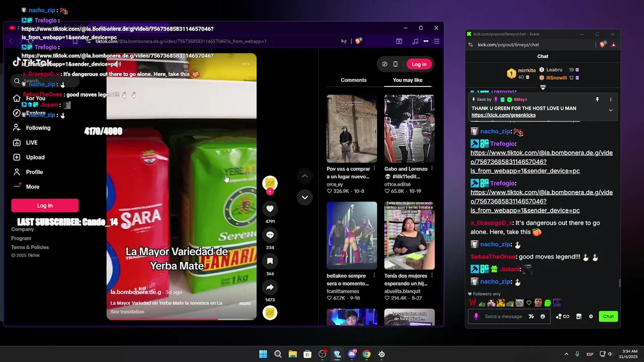Open Discord from the taskbar

pyautogui.click(x=352, y=354)
